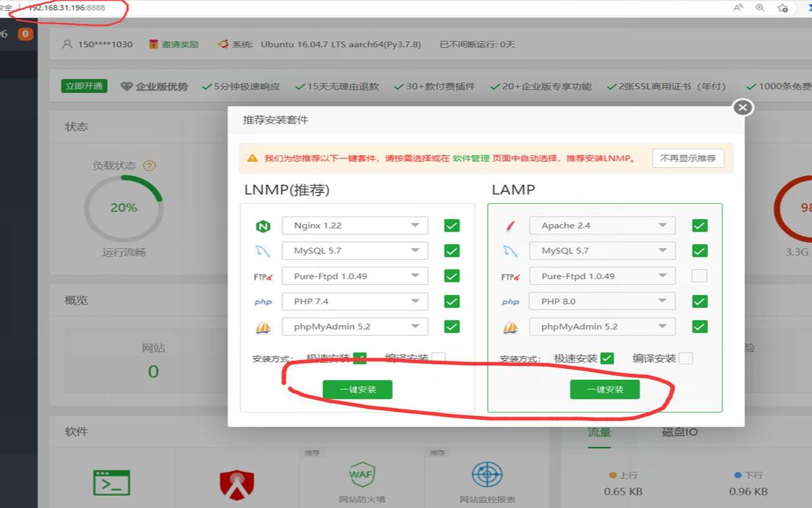Switch to the 磁盘IO tab
The width and height of the screenshot is (812, 508).
(680, 432)
